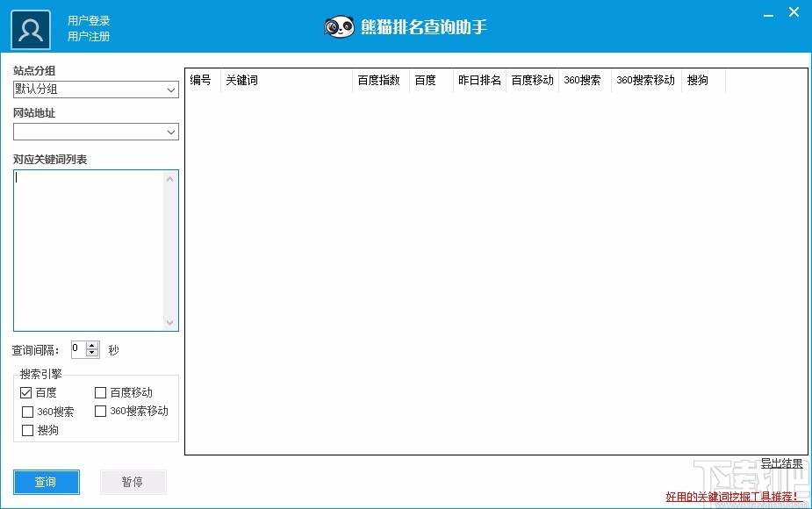Enable the 百度移动 search engine
Screen dimensions: 812x509
pos(100,392)
